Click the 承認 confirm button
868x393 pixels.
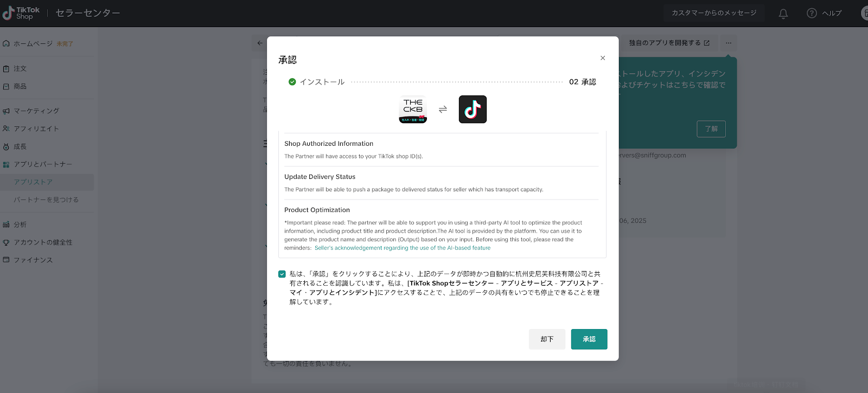tap(589, 339)
